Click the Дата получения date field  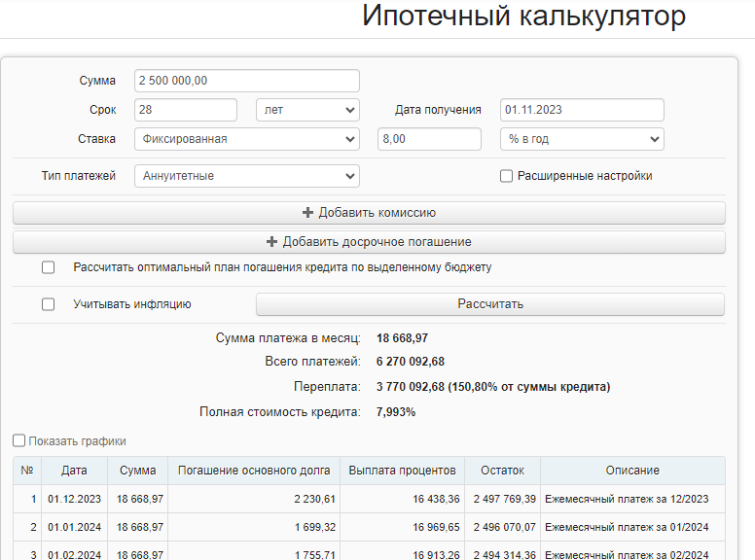[x=582, y=110]
